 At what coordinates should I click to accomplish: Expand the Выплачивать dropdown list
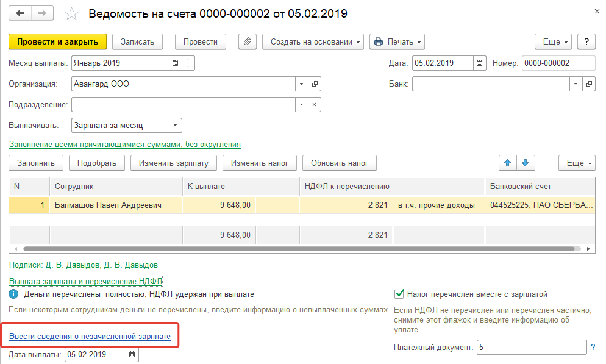(176, 125)
